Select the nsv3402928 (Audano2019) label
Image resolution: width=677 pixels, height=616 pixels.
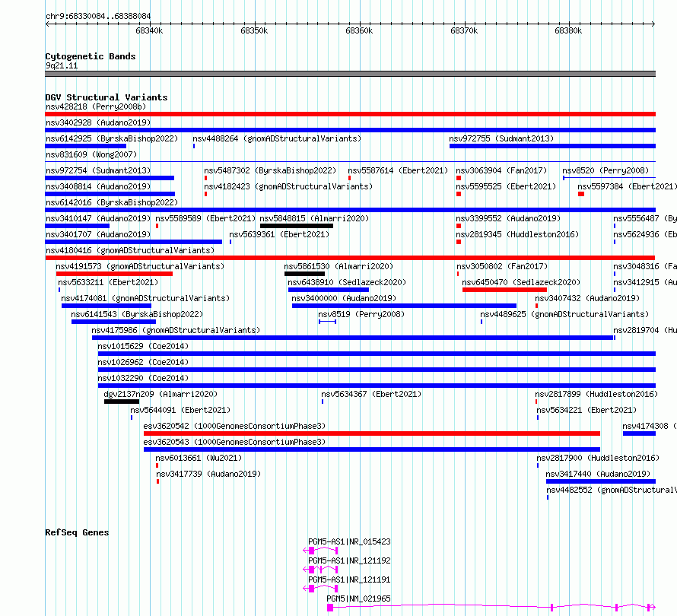pos(98,122)
